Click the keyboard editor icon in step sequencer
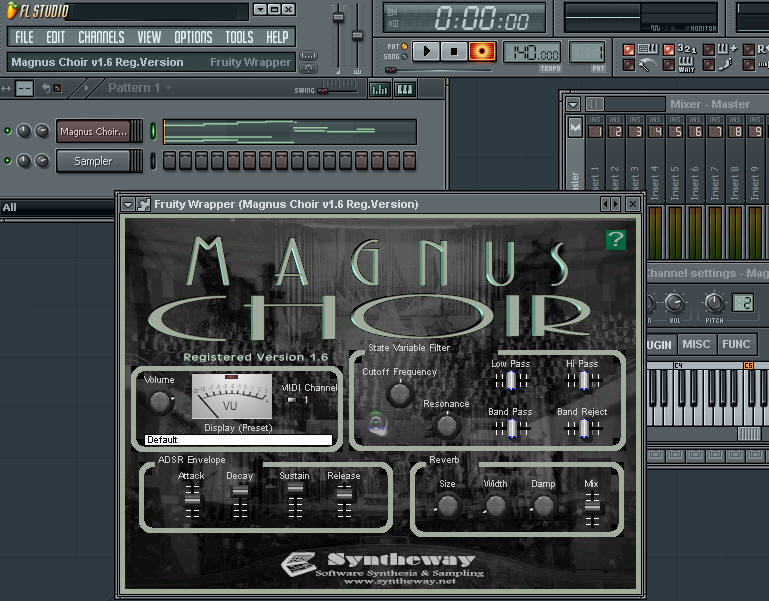Viewport: 769px width, 601px height. pos(405,89)
